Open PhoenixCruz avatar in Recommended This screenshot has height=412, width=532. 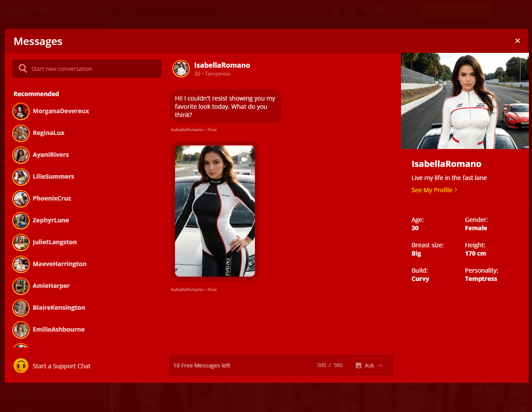click(x=21, y=199)
